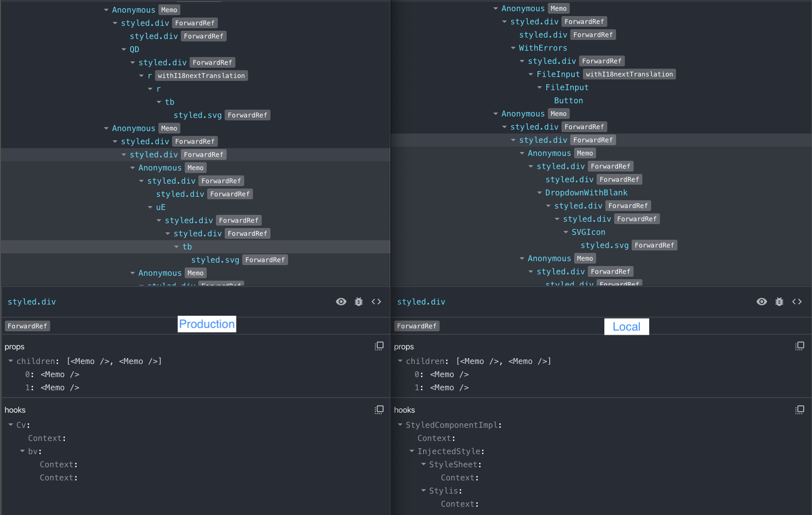Click the view source icon in Local panel
The width and height of the screenshot is (812, 515).
(797, 302)
